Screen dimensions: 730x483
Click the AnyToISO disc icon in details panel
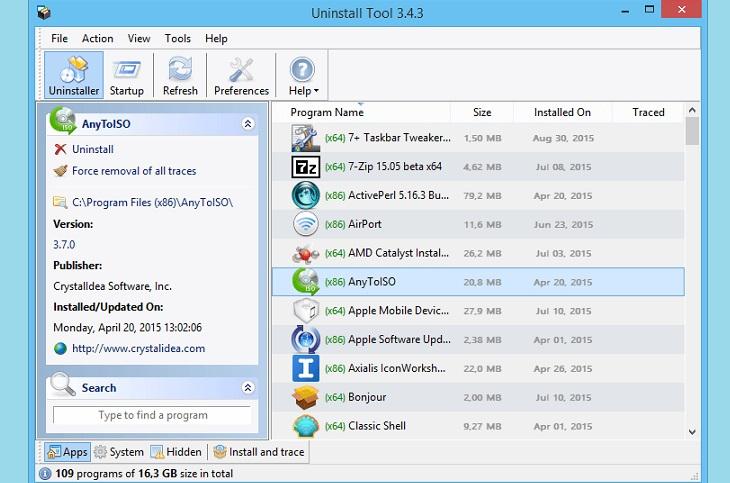(62, 121)
